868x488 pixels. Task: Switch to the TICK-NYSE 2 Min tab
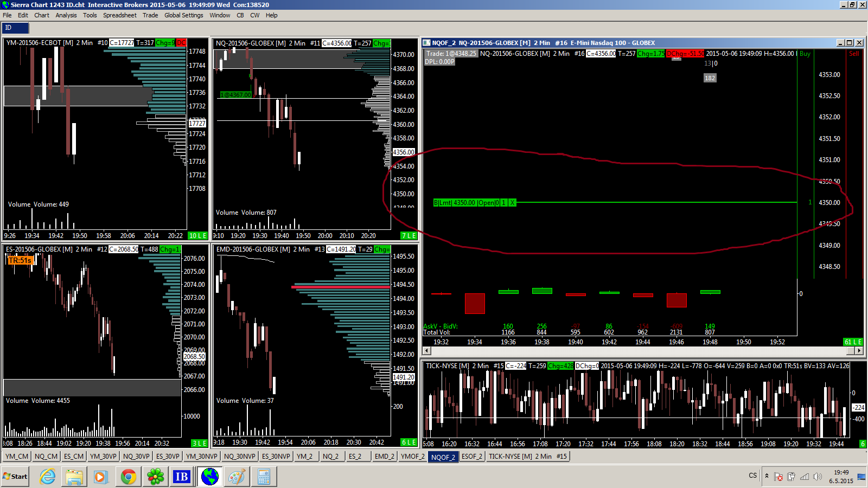(x=528, y=457)
